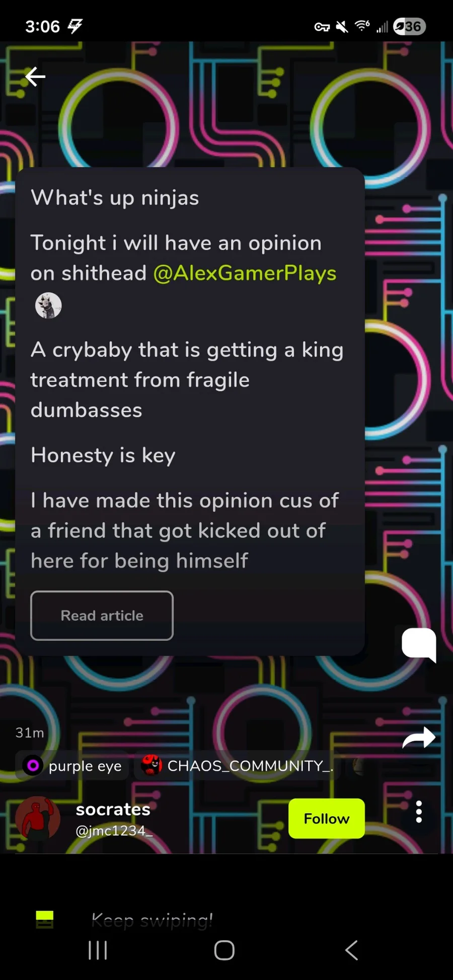Tap the small avatar below @AlexGamerPlays

coord(48,305)
